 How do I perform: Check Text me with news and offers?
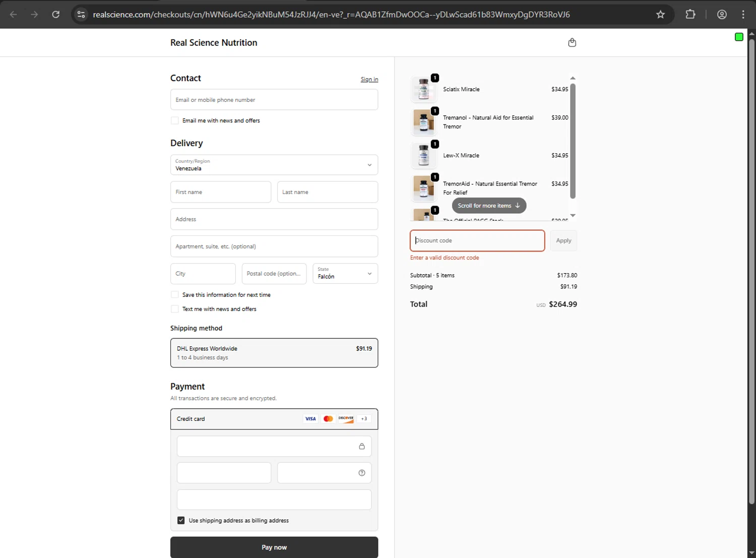pos(175,309)
